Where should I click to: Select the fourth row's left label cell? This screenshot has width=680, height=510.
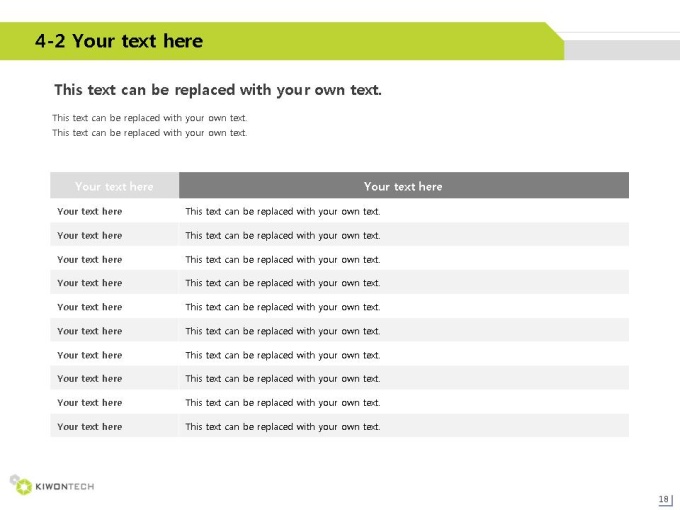pyautogui.click(x=114, y=282)
